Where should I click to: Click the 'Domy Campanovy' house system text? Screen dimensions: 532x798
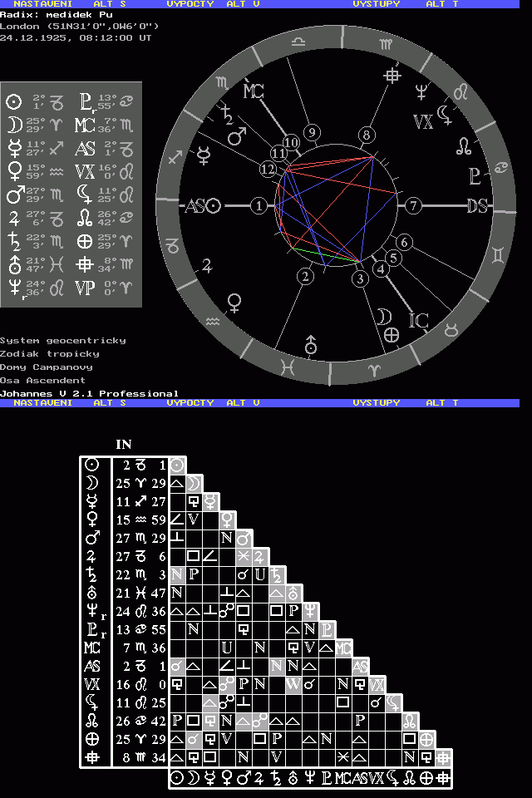[47, 367]
